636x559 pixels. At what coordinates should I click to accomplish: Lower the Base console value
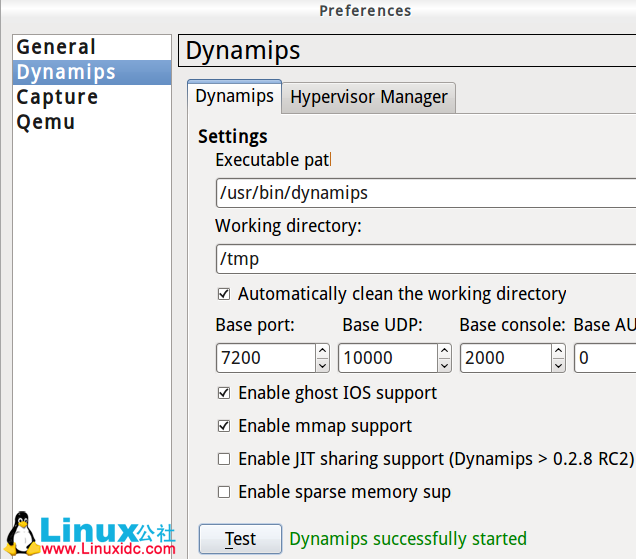558,365
